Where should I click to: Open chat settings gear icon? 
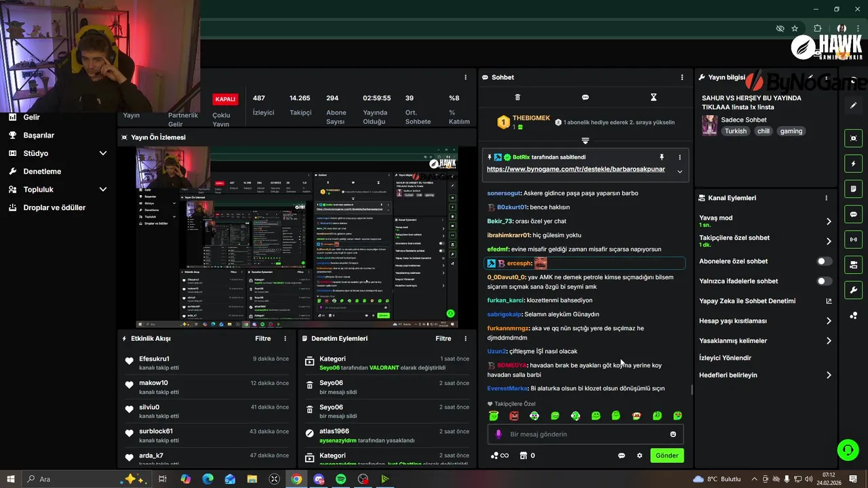point(639,455)
